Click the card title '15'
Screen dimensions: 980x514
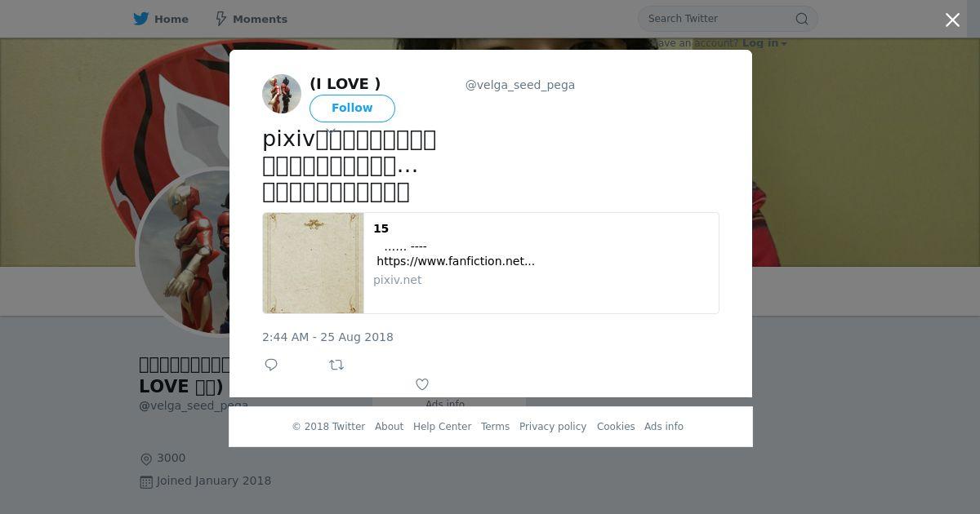coord(381,228)
